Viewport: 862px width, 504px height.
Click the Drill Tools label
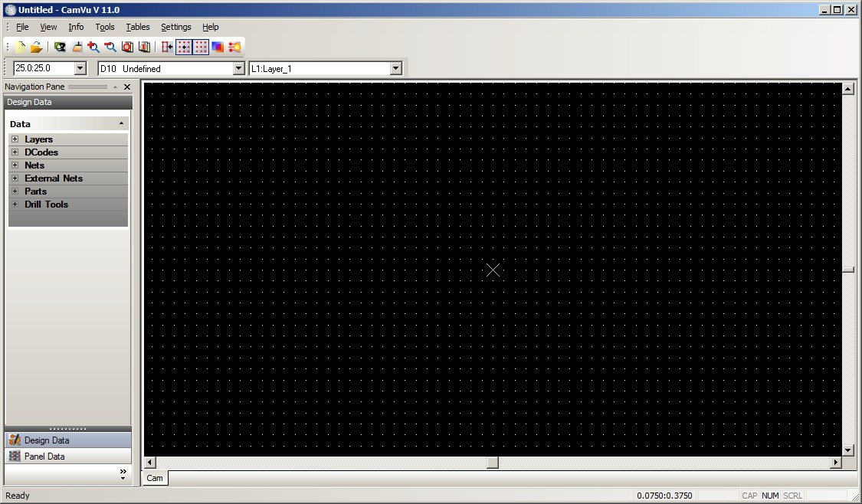point(46,204)
